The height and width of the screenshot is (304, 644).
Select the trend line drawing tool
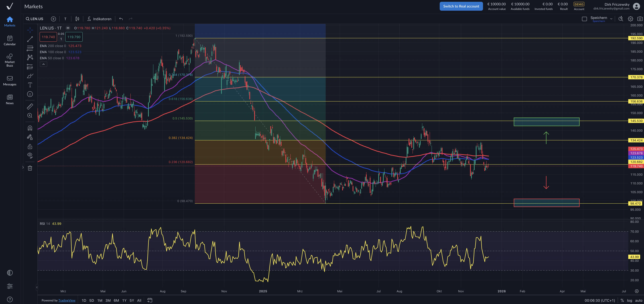[x=30, y=39]
